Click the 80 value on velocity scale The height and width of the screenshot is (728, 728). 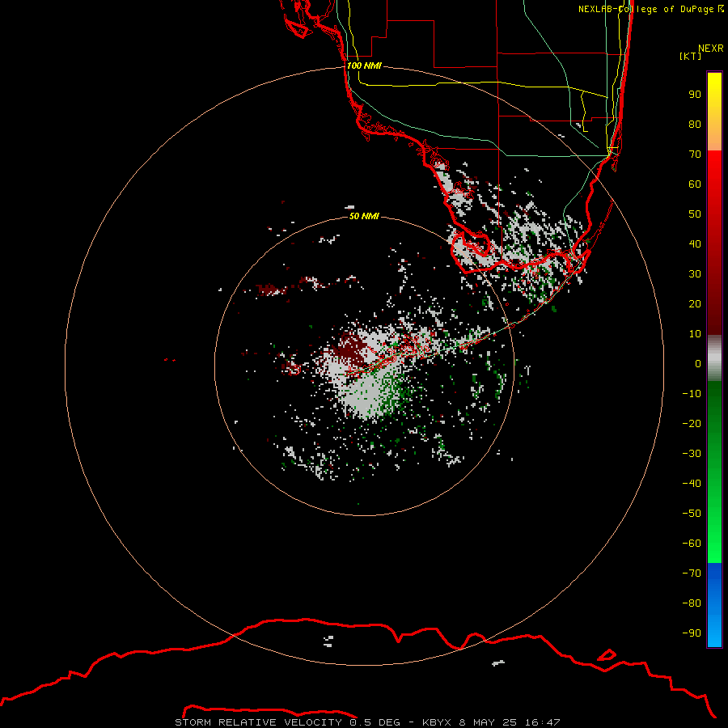click(x=695, y=124)
